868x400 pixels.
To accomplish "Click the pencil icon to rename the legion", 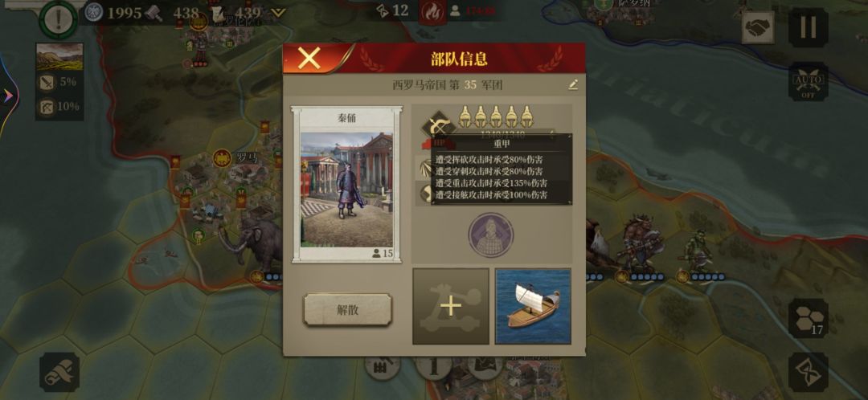I will [x=573, y=84].
